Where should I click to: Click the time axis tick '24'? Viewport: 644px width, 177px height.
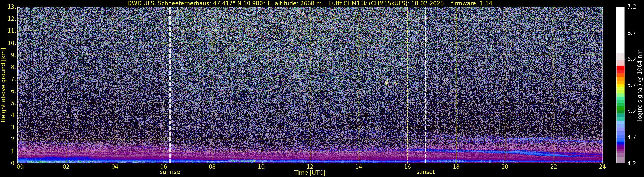(602, 167)
